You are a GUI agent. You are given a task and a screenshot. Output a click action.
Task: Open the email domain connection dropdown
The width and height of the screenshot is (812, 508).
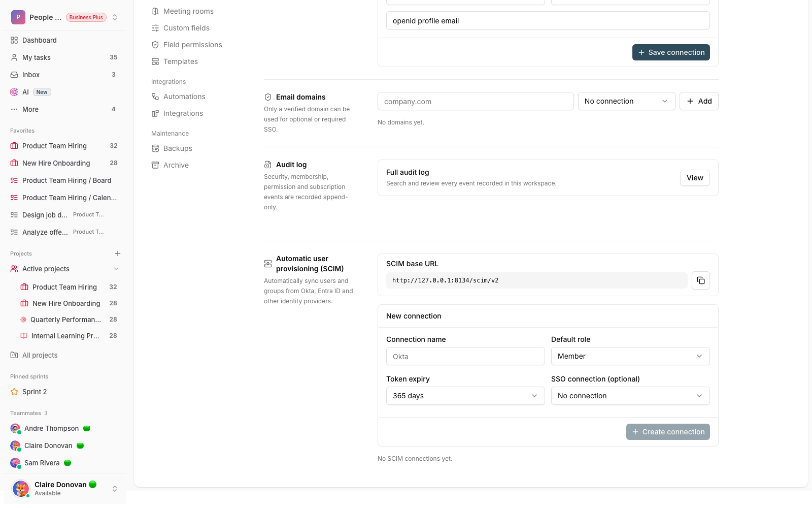(x=626, y=101)
